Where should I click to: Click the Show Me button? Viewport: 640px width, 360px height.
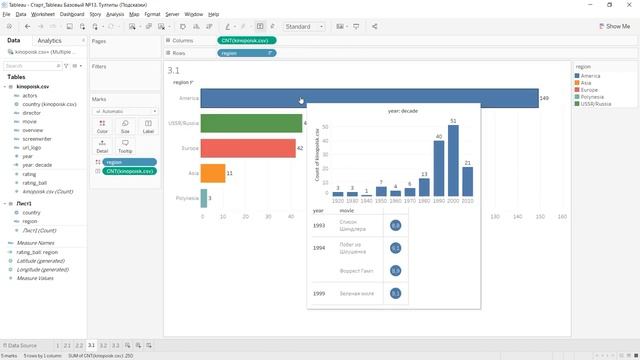coord(615,27)
